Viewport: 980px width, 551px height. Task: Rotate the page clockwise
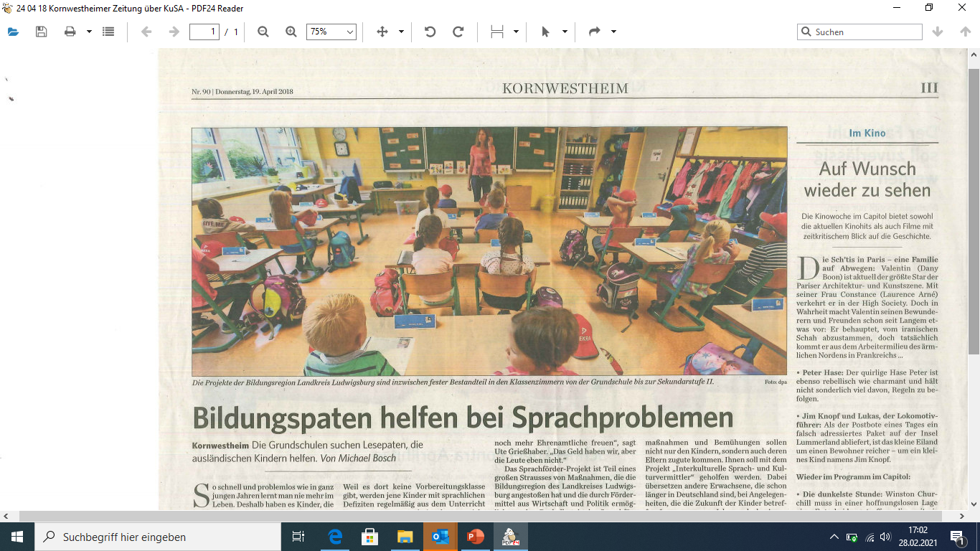(458, 32)
